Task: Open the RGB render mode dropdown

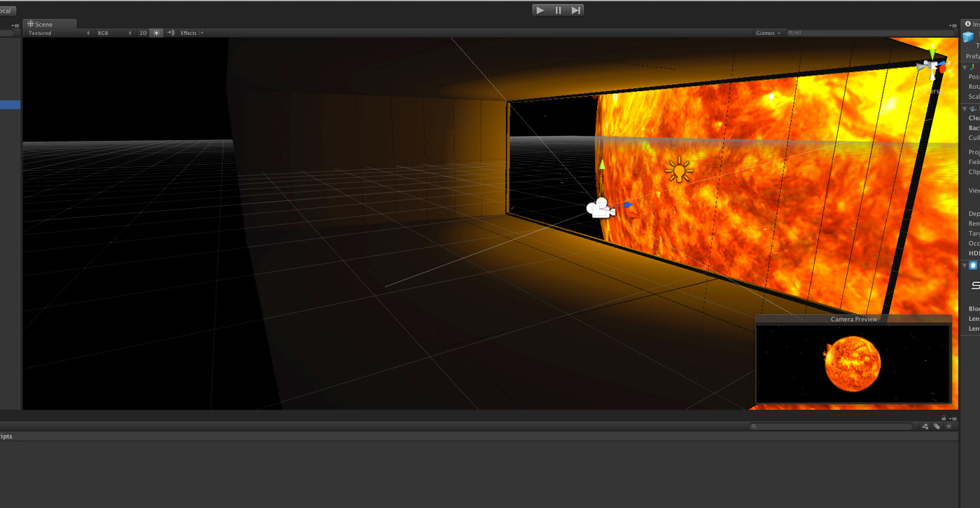Action: (114, 33)
